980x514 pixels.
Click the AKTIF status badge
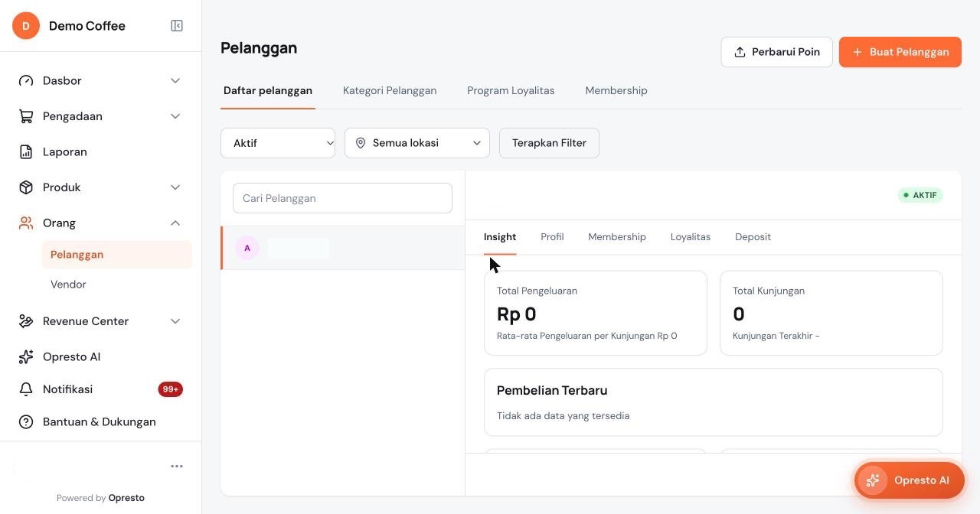[x=920, y=195]
